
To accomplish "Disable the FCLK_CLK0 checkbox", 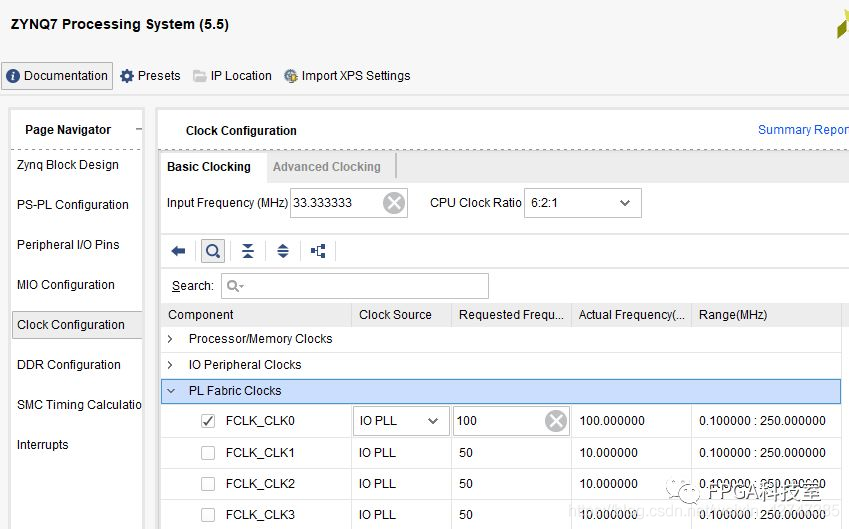I will coord(208,421).
